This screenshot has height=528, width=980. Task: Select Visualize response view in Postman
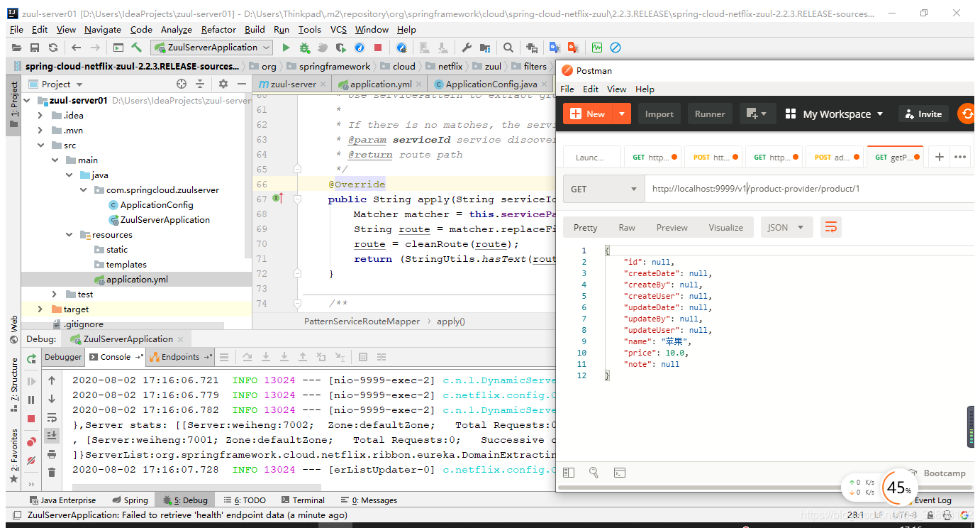725,227
